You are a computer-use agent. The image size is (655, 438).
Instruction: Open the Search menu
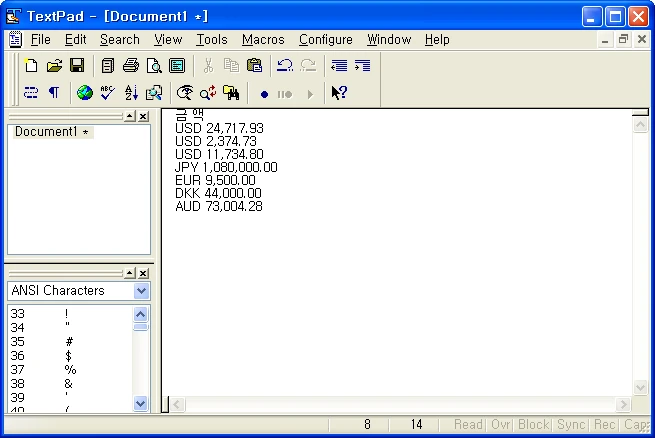tap(119, 40)
